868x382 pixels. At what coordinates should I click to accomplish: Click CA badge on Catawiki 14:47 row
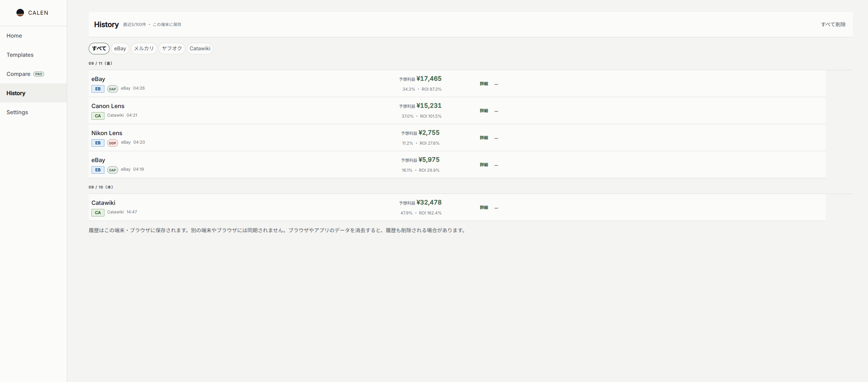pyautogui.click(x=98, y=213)
